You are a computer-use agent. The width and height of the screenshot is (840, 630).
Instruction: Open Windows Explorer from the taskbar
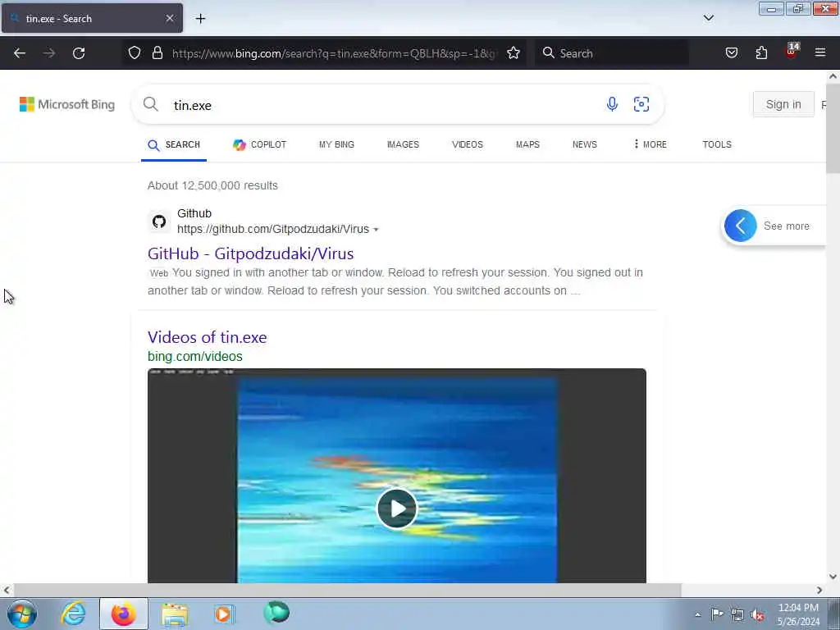click(175, 614)
